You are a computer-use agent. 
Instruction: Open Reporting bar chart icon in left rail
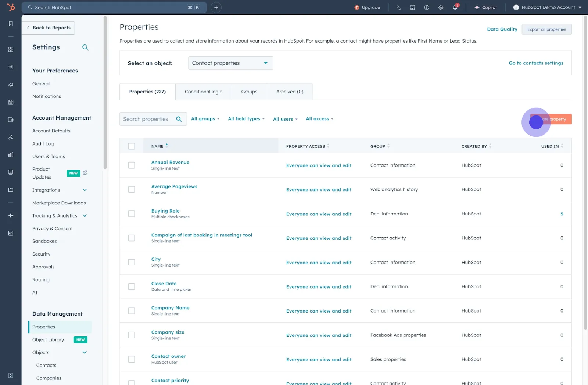[11, 155]
